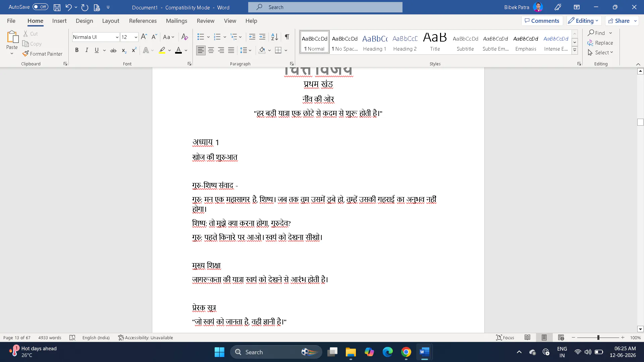Viewport: 644px width, 362px height.
Task: Click the vertical scrollbar down arrow
Action: pos(640,329)
